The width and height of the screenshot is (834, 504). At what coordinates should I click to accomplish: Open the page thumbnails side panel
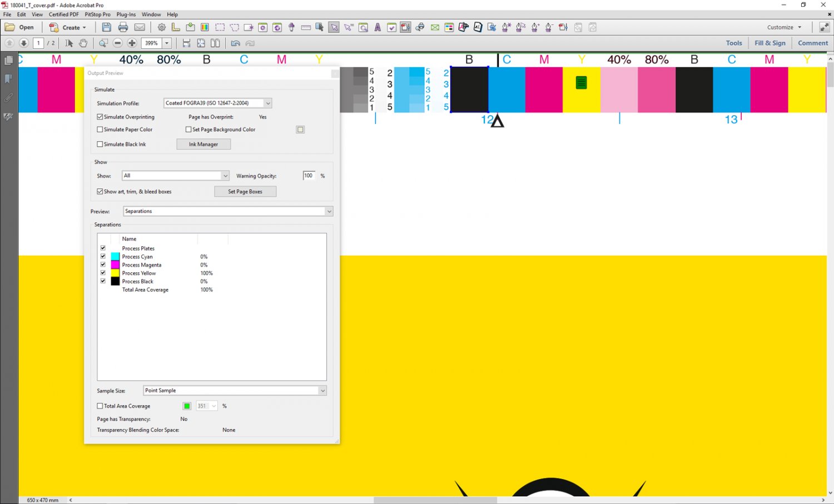(8, 60)
